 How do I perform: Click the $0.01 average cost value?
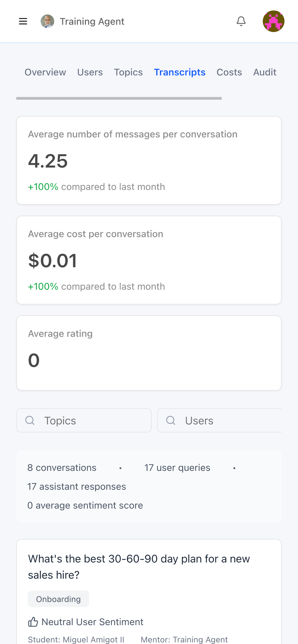coord(52,261)
